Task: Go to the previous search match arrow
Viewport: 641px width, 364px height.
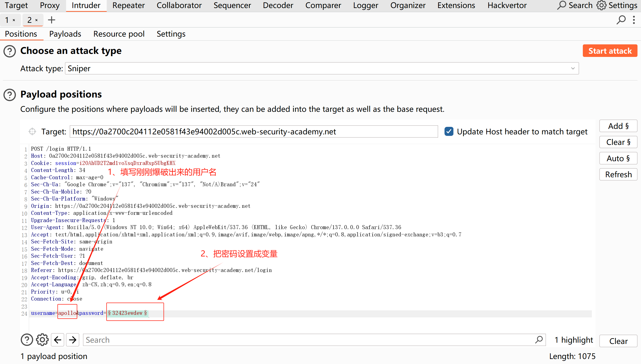Action: click(58, 340)
